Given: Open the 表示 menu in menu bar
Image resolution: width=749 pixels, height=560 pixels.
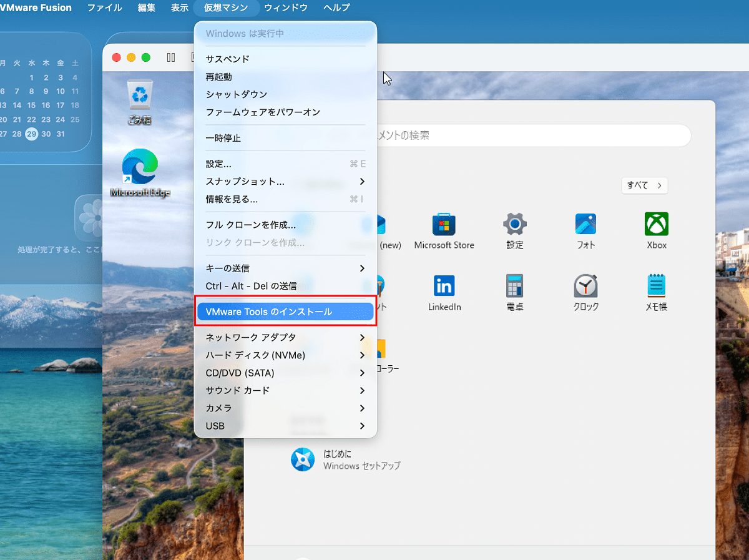Looking at the screenshot, I should pos(179,7).
